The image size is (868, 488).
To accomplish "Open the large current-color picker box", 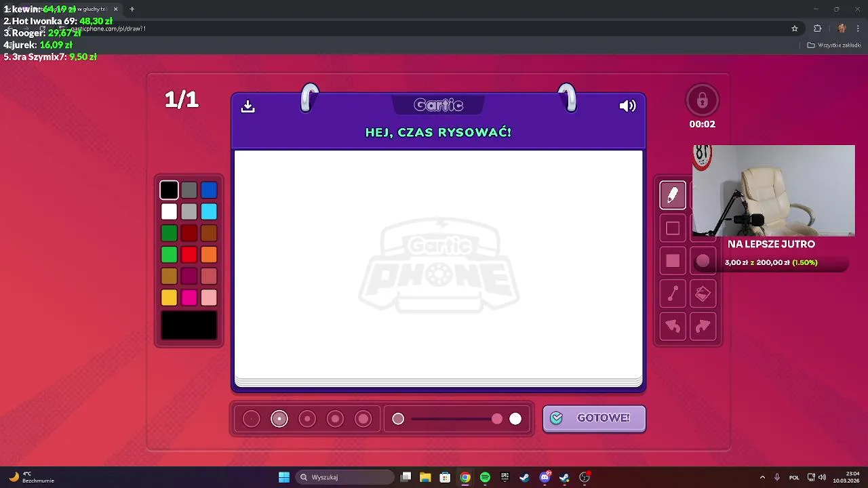I will tap(189, 326).
